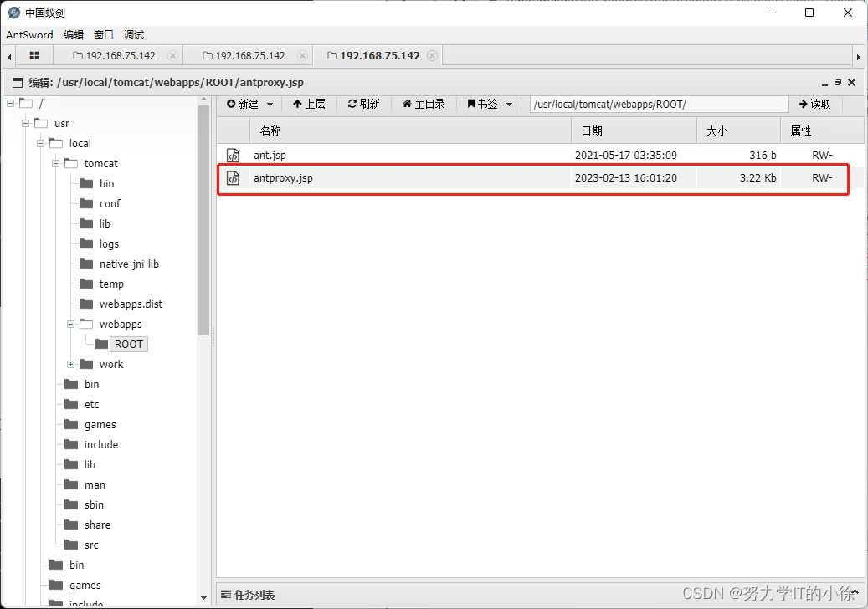Select the ant.jsp file name

click(x=270, y=156)
